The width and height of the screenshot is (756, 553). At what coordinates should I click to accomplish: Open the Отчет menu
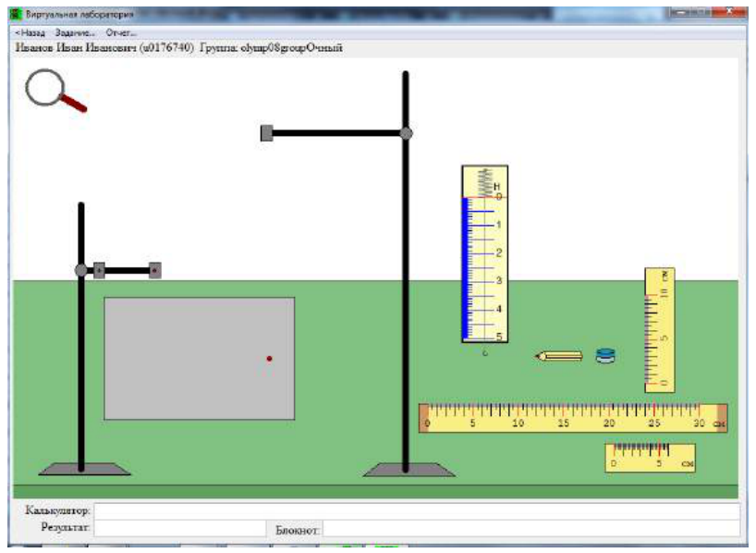click(x=121, y=32)
